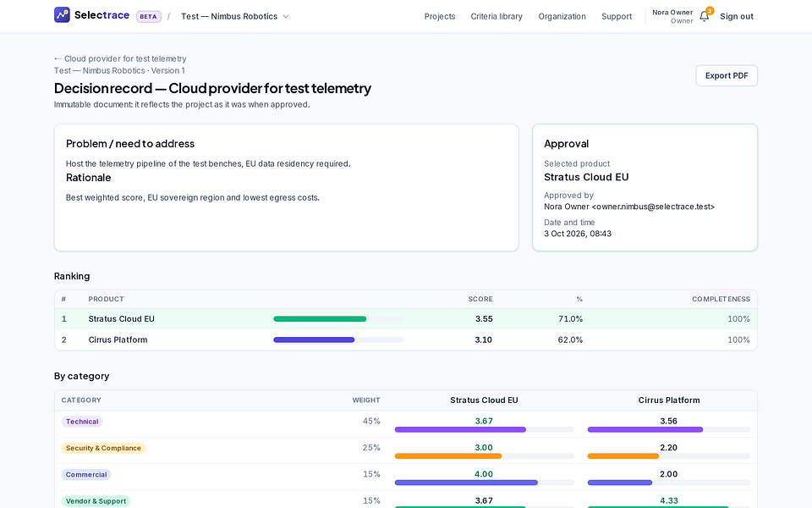Click the 71.0% percentage cell
The width and height of the screenshot is (812, 508).
click(x=570, y=319)
